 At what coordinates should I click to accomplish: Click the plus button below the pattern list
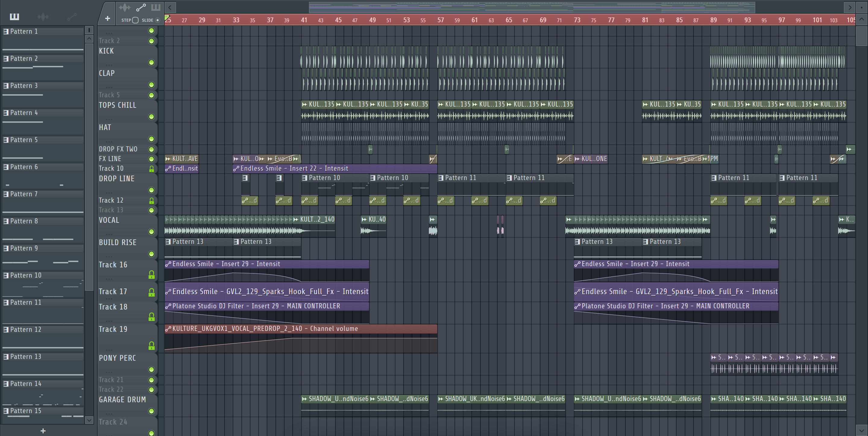43,431
